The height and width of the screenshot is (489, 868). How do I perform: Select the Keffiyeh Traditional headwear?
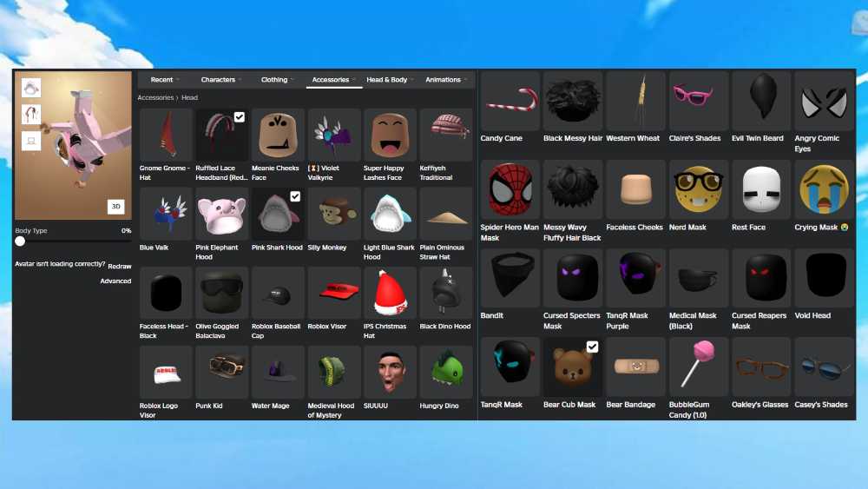pyautogui.click(x=445, y=135)
